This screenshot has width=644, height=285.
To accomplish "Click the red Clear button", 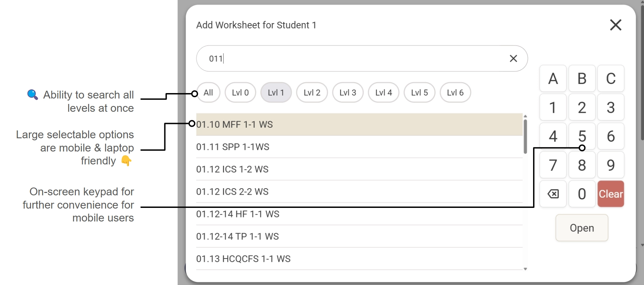I will (611, 194).
